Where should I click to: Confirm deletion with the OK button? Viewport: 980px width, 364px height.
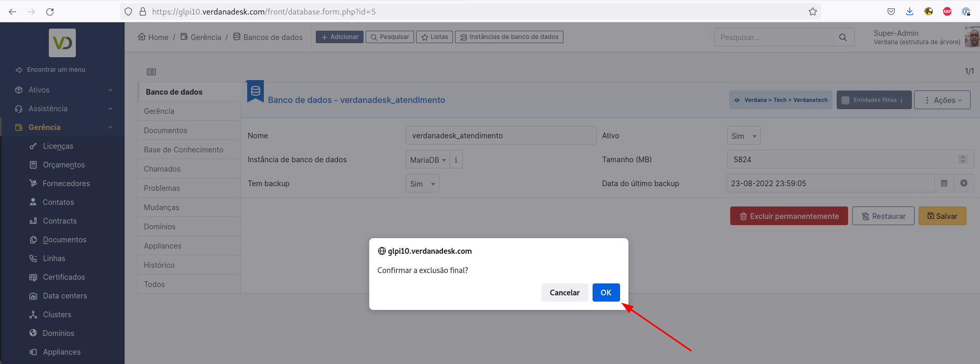[606, 292]
